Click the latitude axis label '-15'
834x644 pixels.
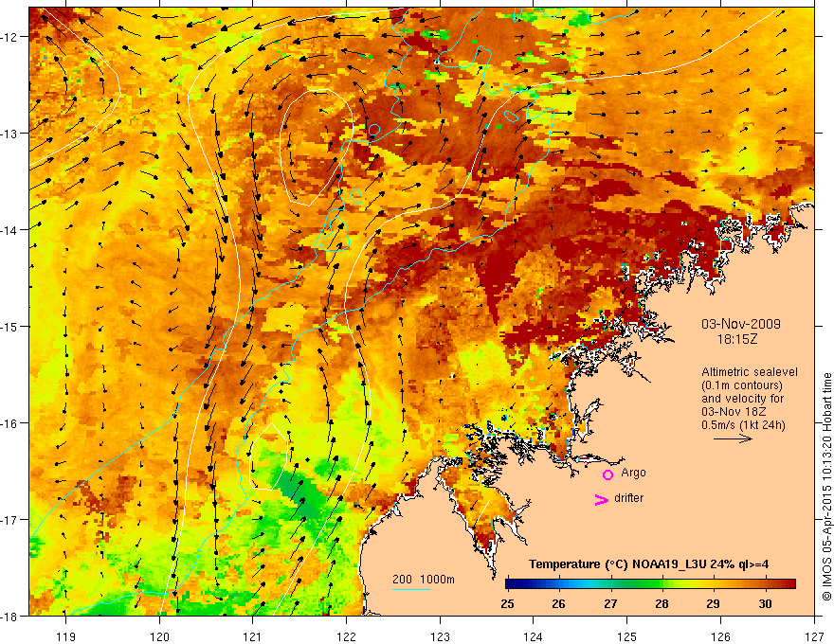pos(10,326)
